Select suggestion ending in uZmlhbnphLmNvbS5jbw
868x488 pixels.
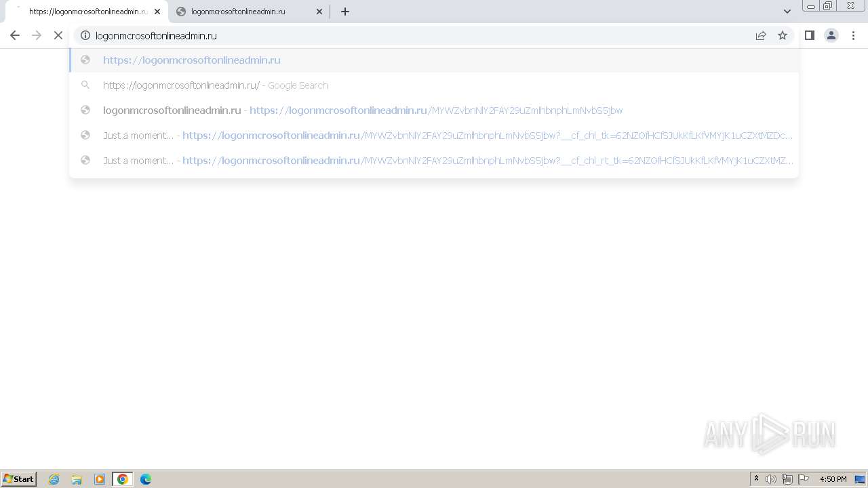tap(434, 110)
